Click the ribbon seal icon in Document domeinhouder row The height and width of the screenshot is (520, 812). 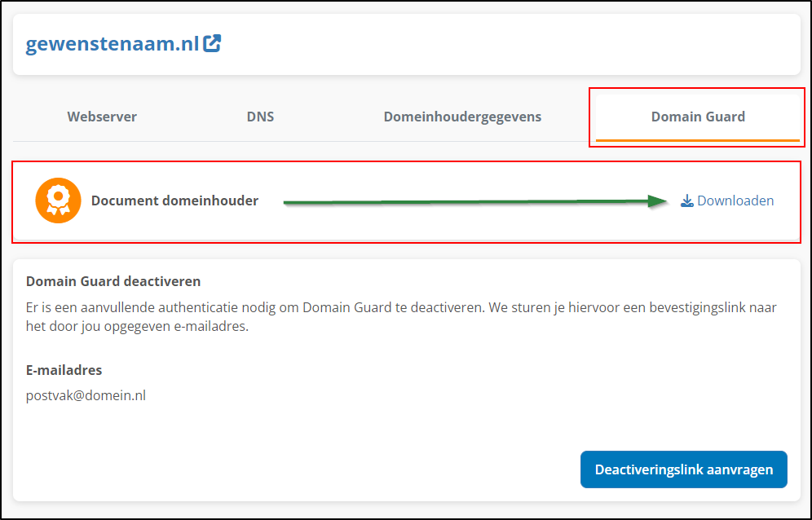tap(58, 200)
